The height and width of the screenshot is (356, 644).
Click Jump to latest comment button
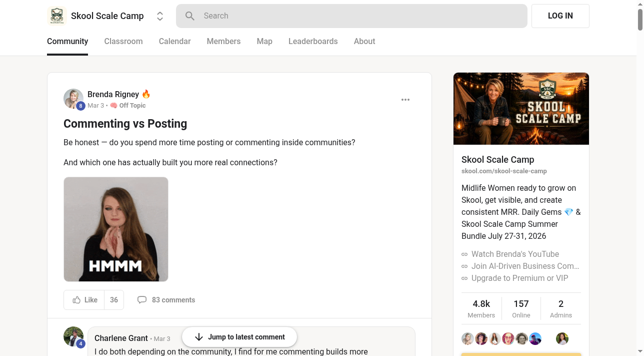(239, 337)
